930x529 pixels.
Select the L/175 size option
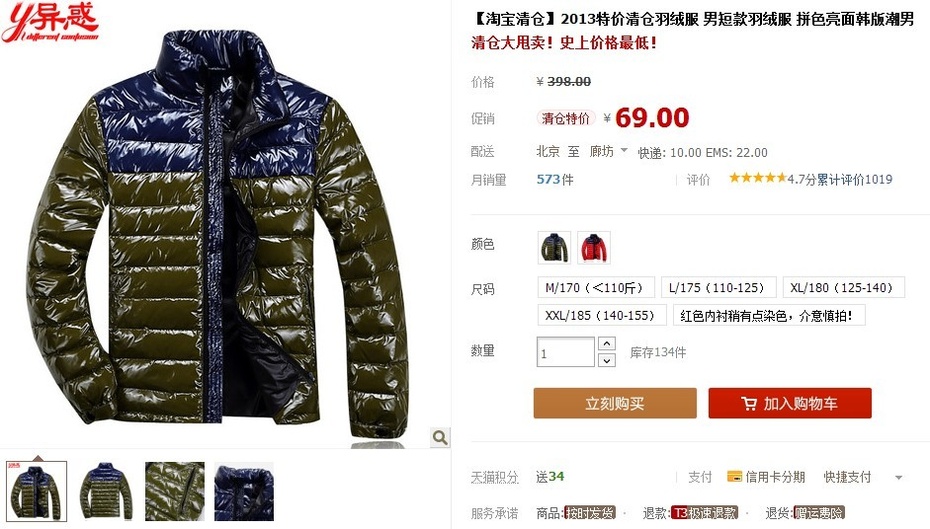(718, 288)
